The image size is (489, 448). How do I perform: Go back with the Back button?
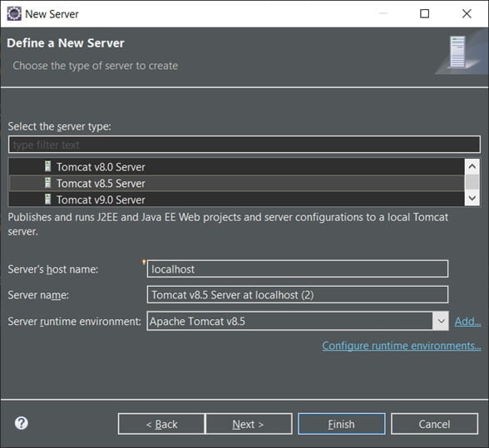[161, 424]
